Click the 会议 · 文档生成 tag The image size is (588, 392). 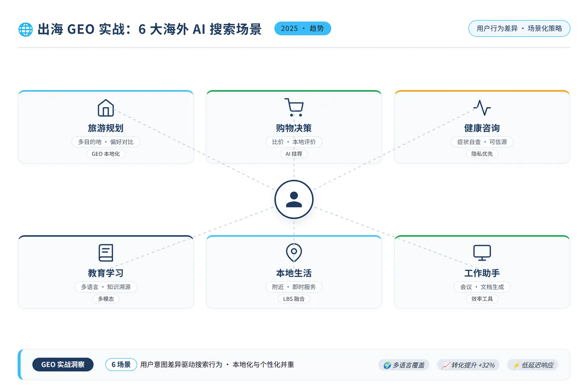point(482,287)
